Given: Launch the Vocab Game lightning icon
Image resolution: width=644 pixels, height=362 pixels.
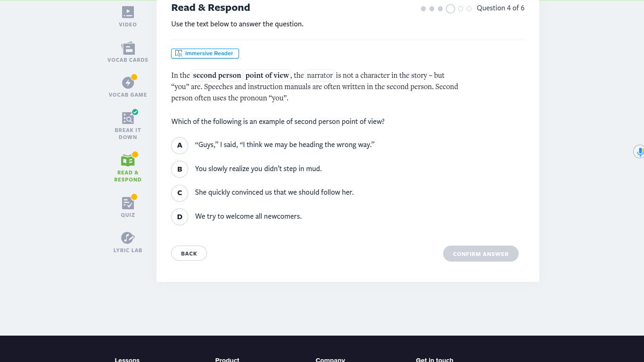Looking at the screenshot, I should [x=128, y=82].
